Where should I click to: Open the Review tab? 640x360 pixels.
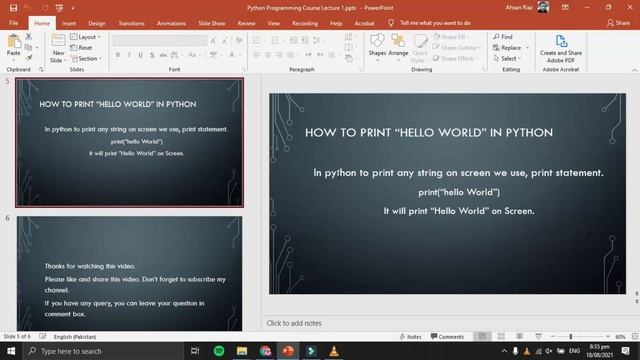click(x=246, y=23)
